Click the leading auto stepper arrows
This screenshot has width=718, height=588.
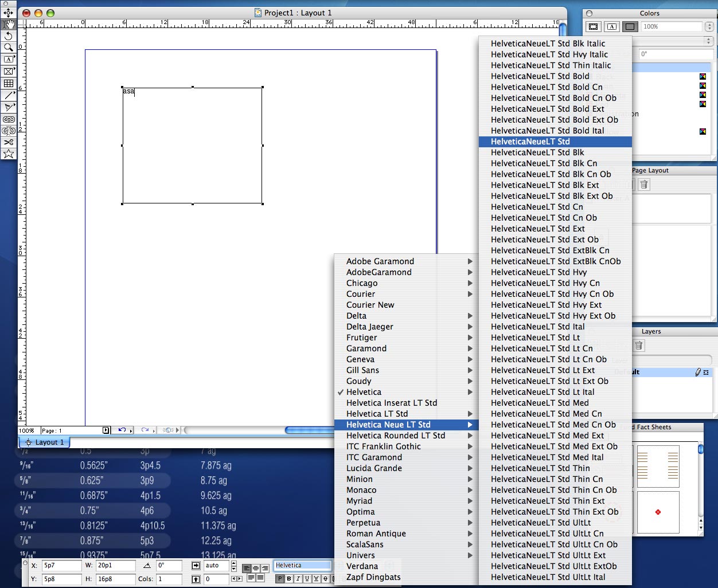click(x=233, y=566)
